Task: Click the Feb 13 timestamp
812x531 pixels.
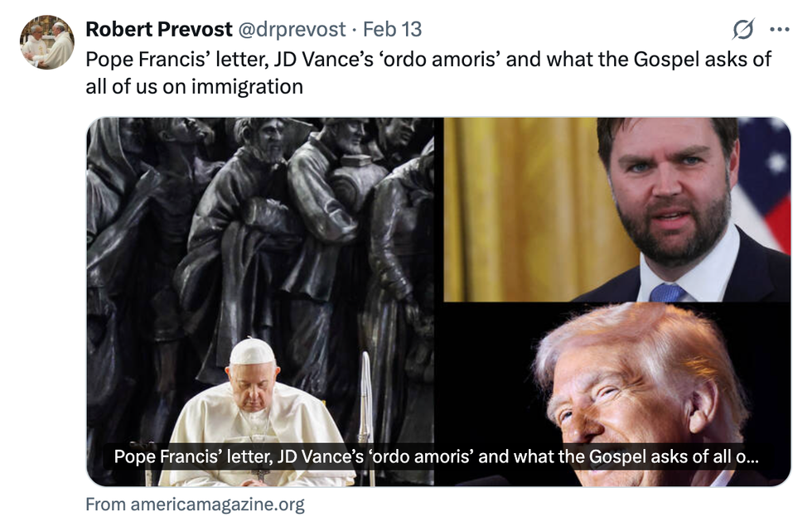Action: [x=393, y=30]
